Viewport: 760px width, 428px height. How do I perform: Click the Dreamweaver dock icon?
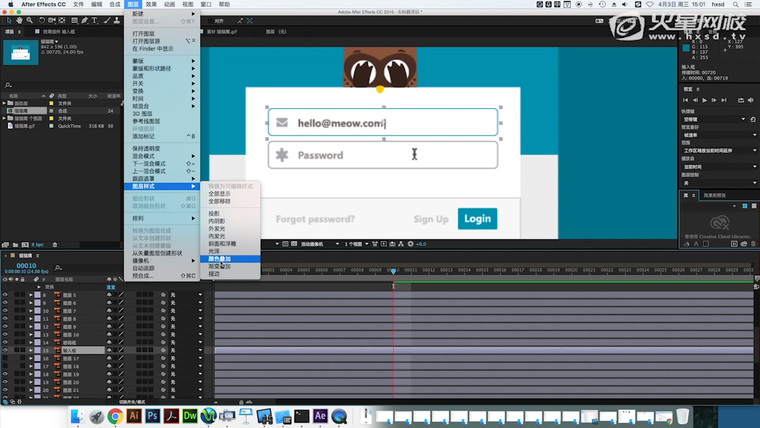(x=191, y=416)
